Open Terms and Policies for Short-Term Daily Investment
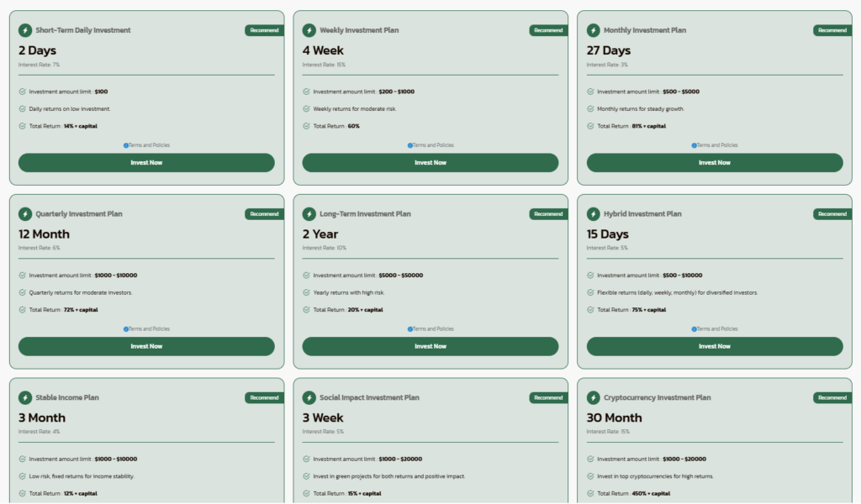The height and width of the screenshot is (504, 861). coord(148,145)
